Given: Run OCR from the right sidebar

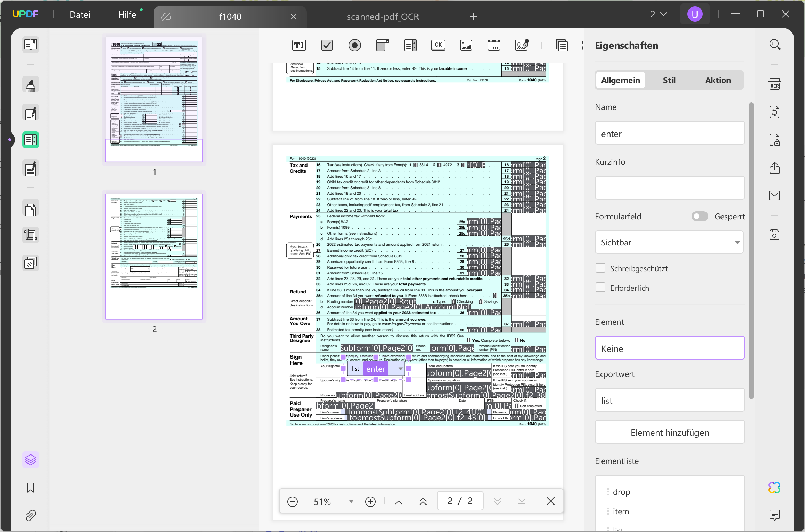Looking at the screenshot, I should pyautogui.click(x=775, y=84).
